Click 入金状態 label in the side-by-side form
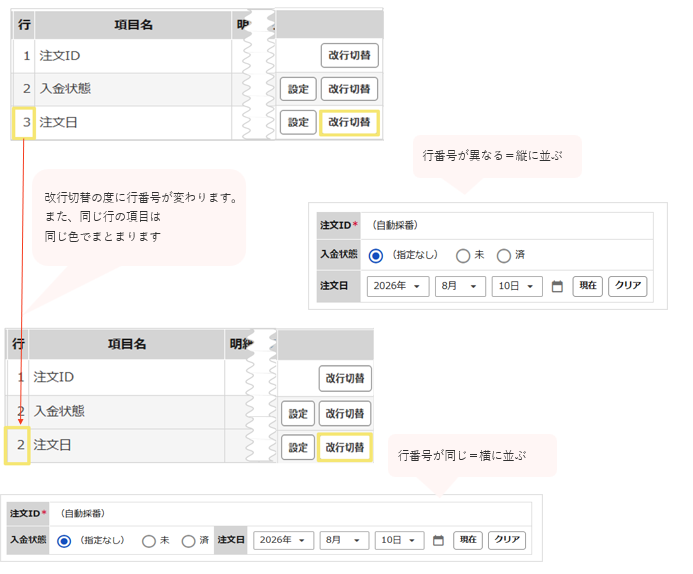 [28, 540]
